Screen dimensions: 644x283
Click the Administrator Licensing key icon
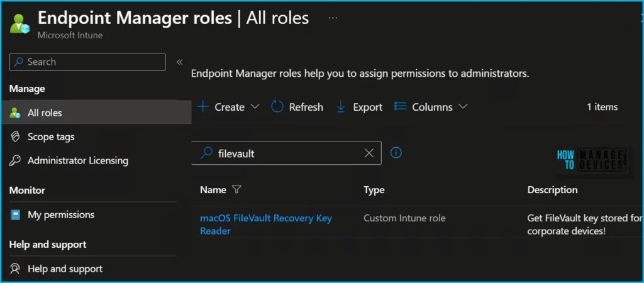click(15, 160)
